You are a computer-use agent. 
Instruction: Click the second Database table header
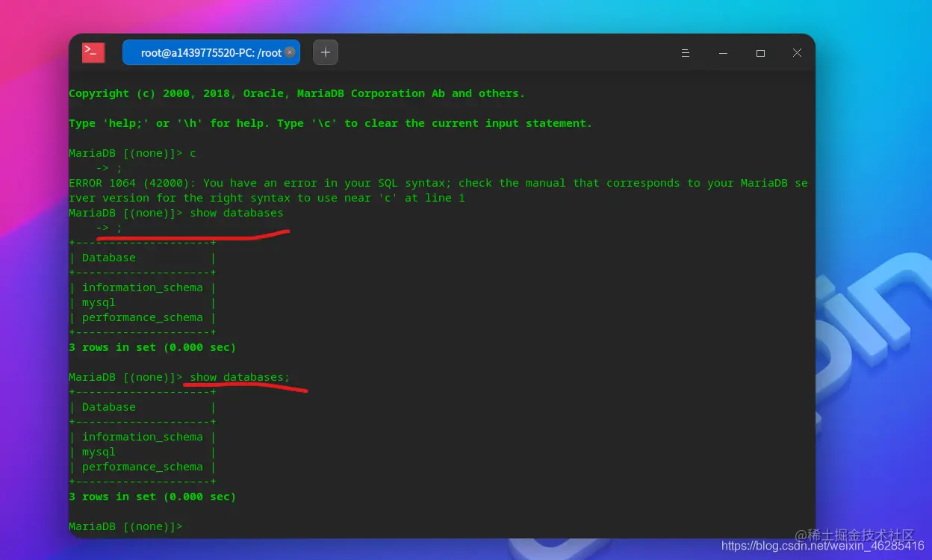click(109, 407)
